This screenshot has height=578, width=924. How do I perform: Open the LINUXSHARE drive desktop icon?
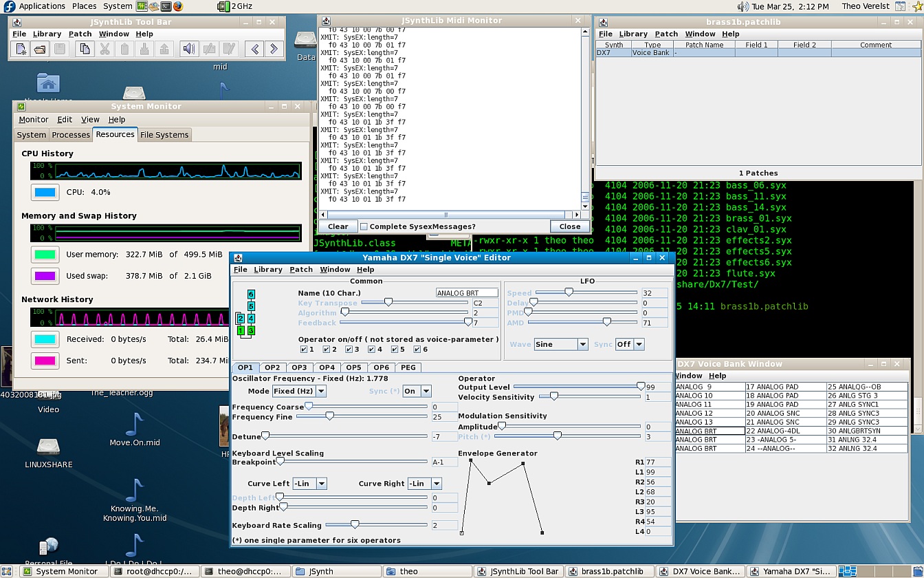(48, 447)
